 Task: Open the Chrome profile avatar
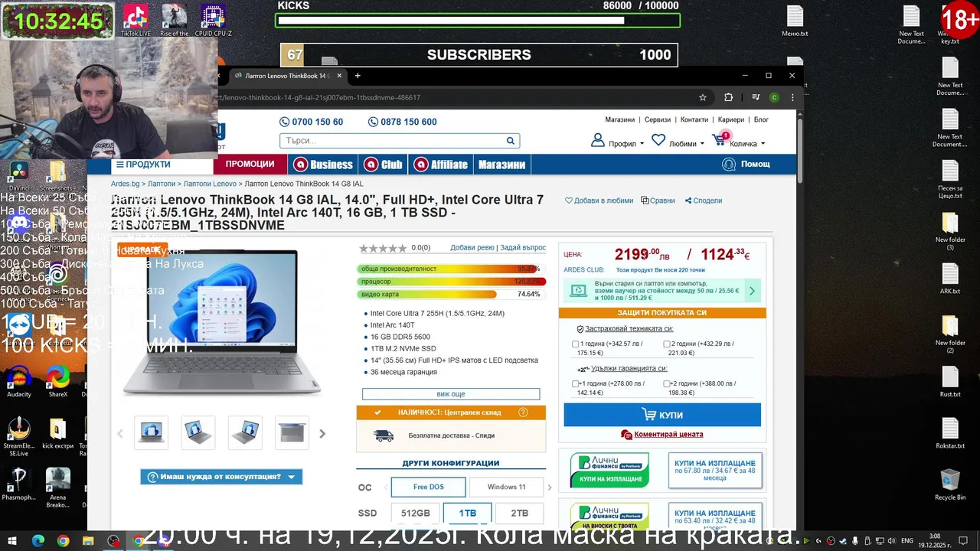[x=774, y=97]
